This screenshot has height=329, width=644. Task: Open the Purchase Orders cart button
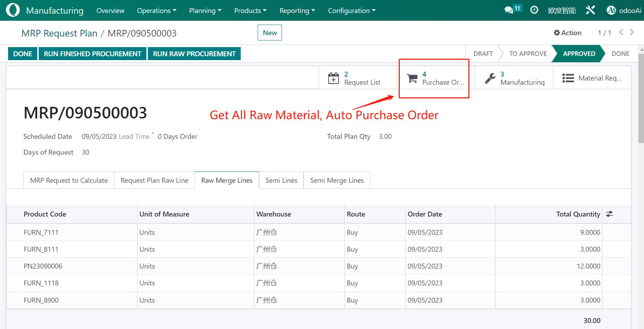point(436,78)
